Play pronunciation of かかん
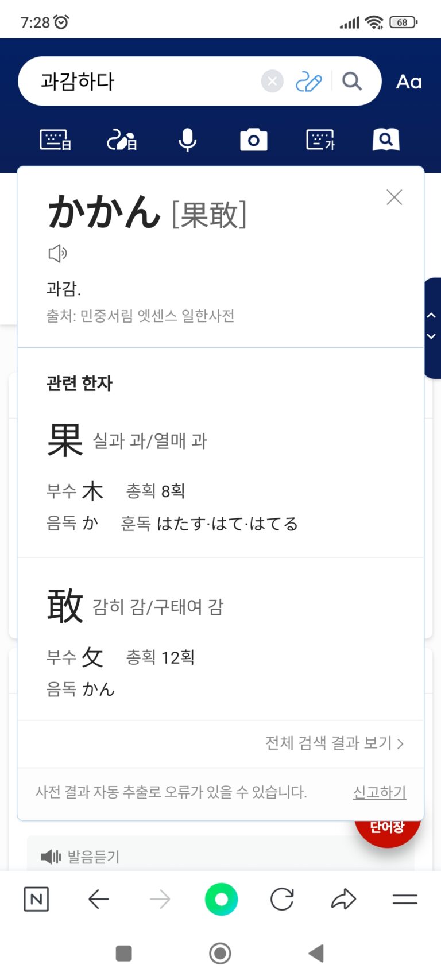 pos(57,253)
